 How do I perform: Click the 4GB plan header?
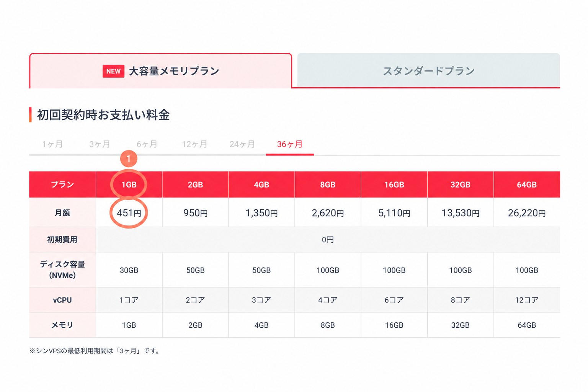point(261,185)
